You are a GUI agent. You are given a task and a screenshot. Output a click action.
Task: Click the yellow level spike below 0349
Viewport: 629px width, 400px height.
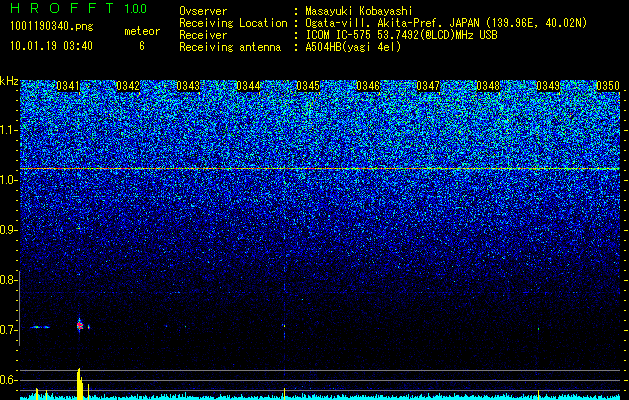coord(538,393)
